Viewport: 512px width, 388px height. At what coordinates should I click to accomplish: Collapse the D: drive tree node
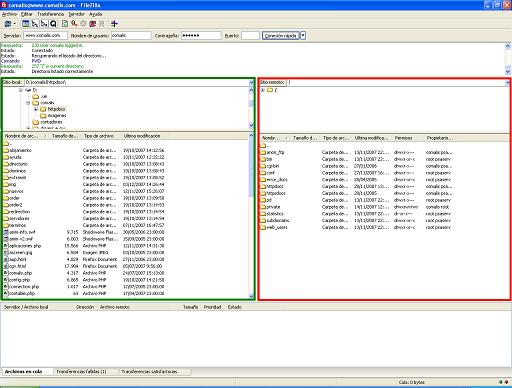tap(21, 90)
